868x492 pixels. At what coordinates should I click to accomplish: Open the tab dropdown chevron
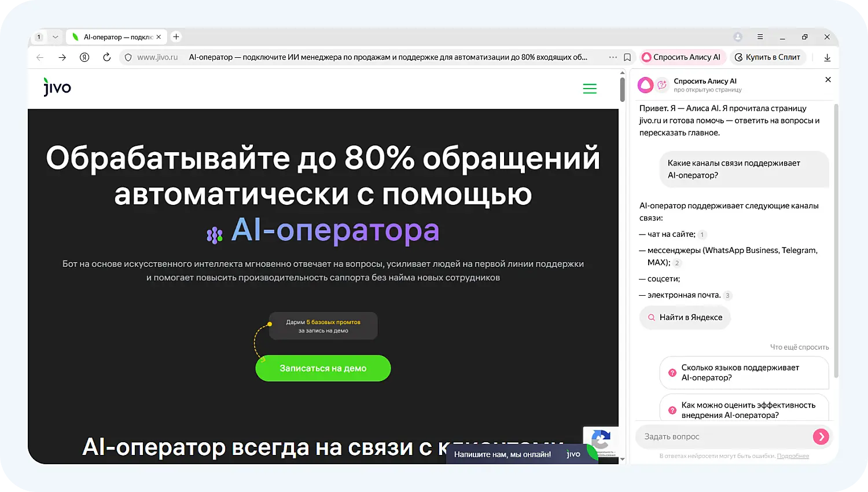55,36
